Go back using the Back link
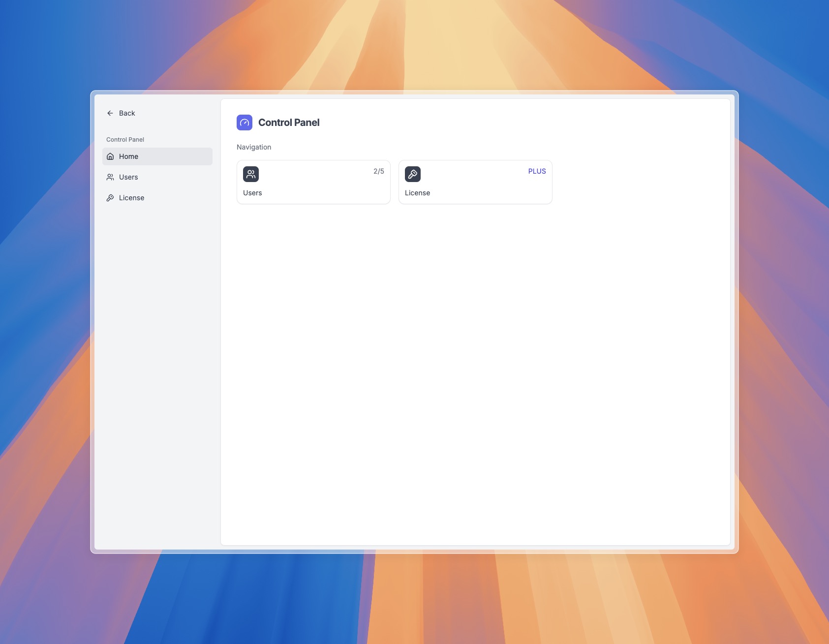This screenshot has height=644, width=829. pyautogui.click(x=121, y=113)
